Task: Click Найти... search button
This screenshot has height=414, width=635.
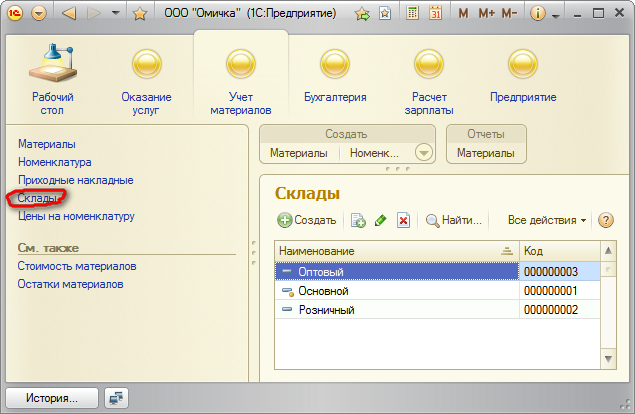Action: (454, 220)
